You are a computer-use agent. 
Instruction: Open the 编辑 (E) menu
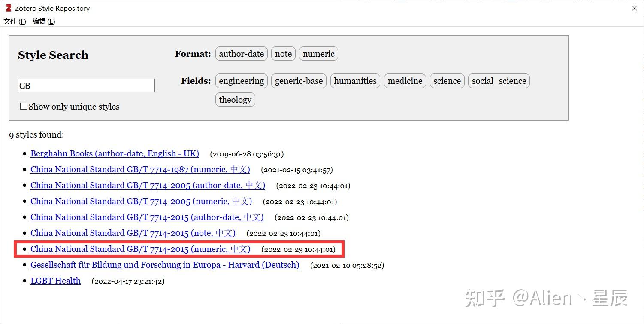(44, 21)
